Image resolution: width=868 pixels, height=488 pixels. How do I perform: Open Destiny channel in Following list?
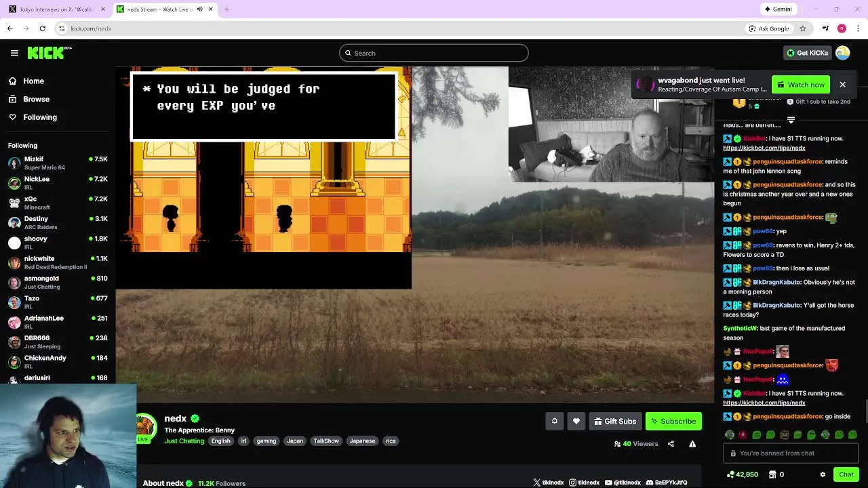coord(58,223)
